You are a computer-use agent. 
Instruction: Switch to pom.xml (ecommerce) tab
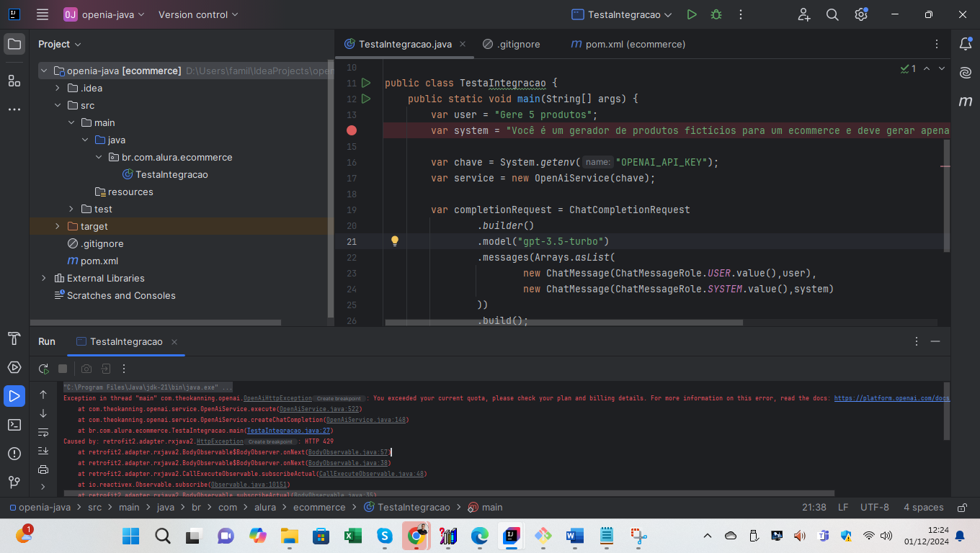click(628, 44)
